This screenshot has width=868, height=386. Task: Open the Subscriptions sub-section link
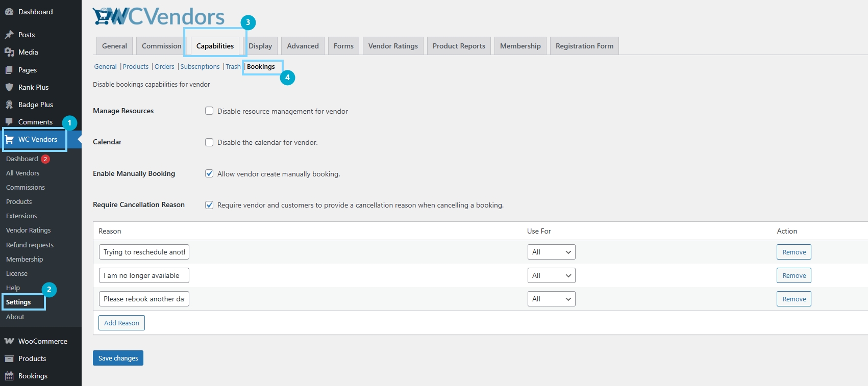(200, 67)
